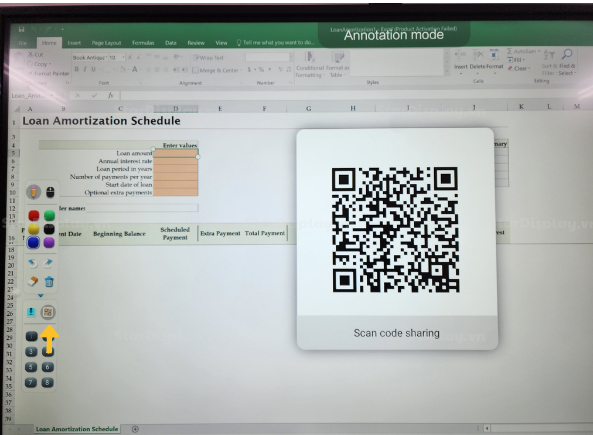Open AutoSum in Editing group

[523, 51]
